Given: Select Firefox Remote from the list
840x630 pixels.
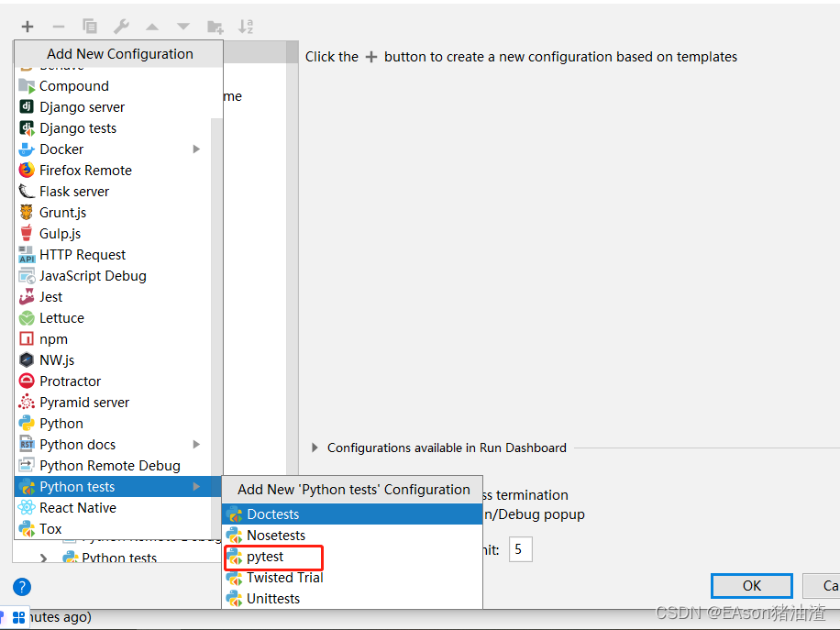Looking at the screenshot, I should click(x=113, y=171).
